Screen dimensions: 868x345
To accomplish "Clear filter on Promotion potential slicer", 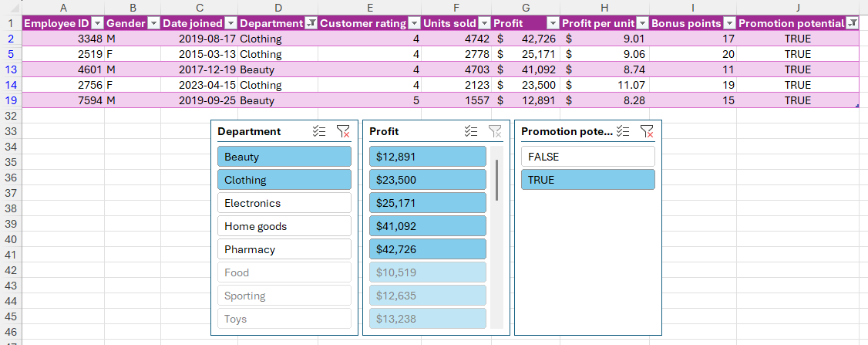I will pos(647,132).
